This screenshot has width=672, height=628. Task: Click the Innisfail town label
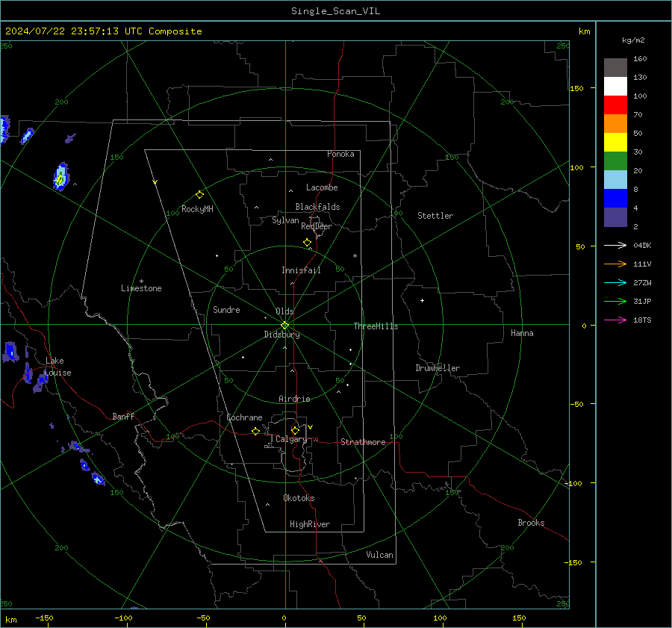301,270
